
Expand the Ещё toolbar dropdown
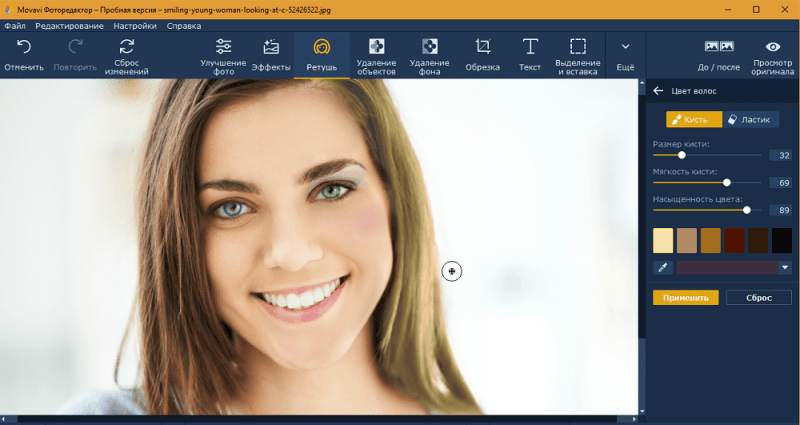pyautogui.click(x=625, y=47)
